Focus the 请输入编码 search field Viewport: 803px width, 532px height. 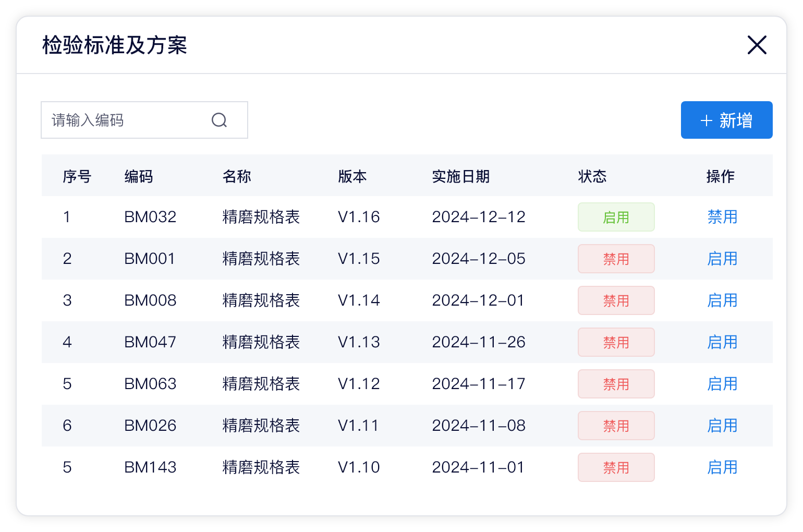144,120
